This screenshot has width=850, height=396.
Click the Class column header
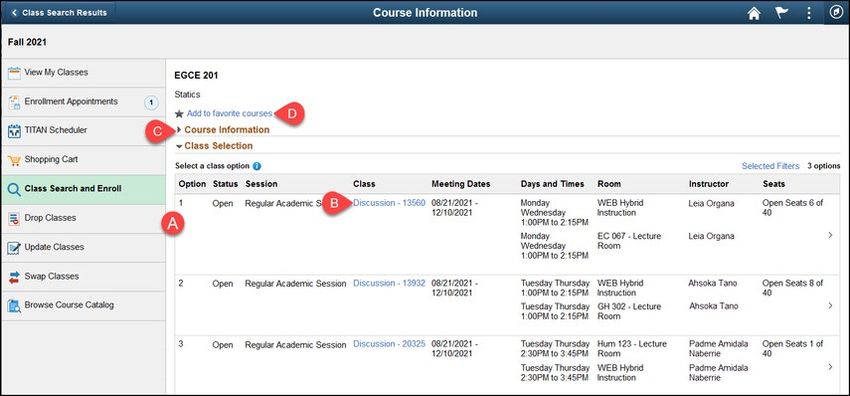(x=364, y=184)
